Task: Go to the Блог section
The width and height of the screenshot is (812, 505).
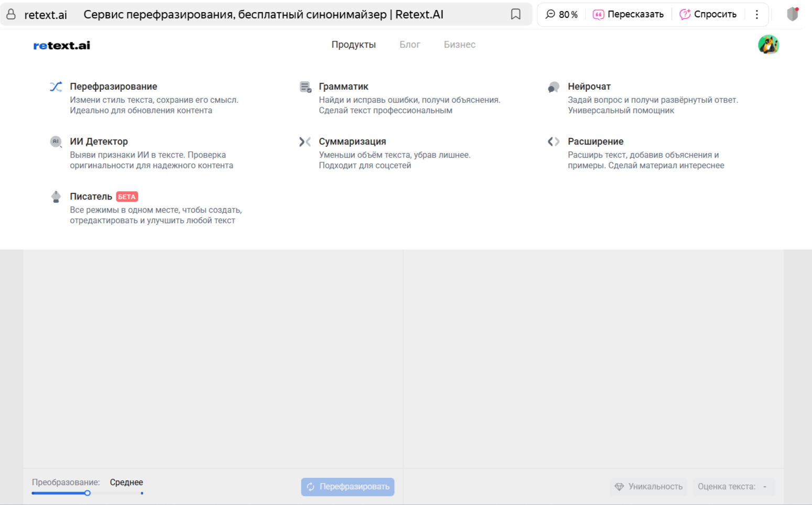Action: (x=409, y=45)
